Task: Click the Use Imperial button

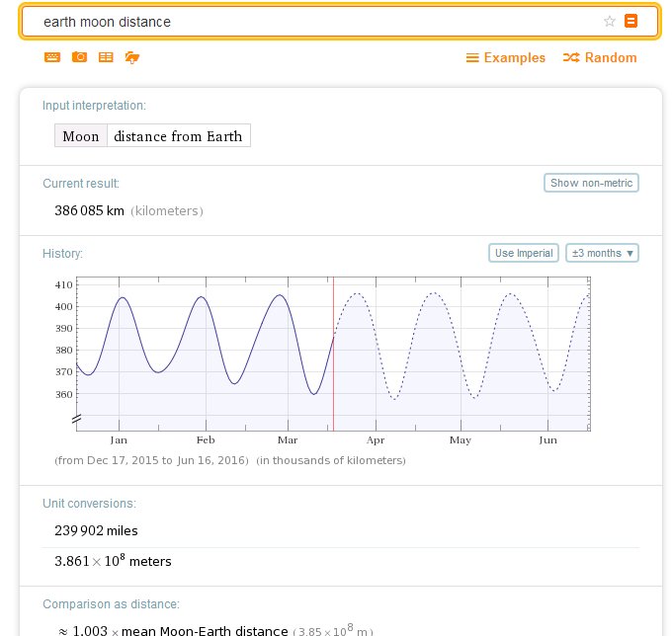Action: 524,253
